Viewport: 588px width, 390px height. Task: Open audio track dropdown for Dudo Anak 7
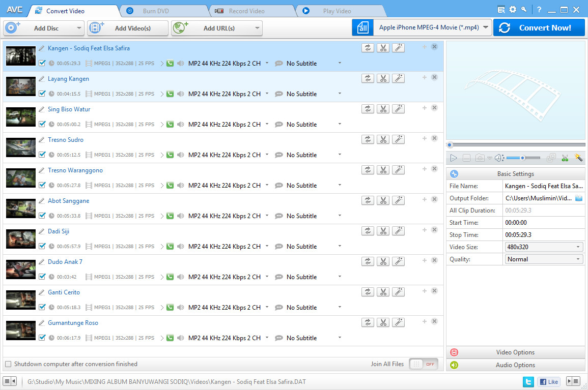267,277
